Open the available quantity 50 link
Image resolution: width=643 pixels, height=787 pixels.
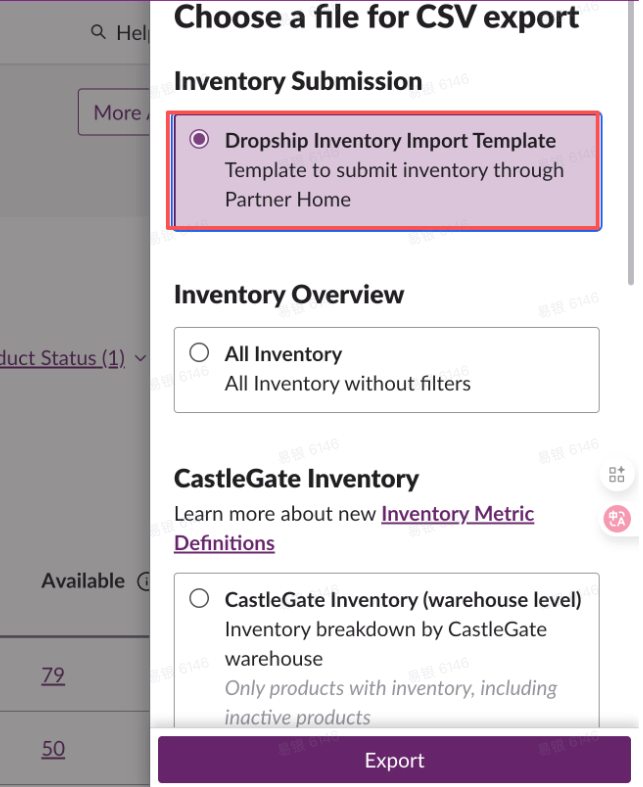click(53, 749)
